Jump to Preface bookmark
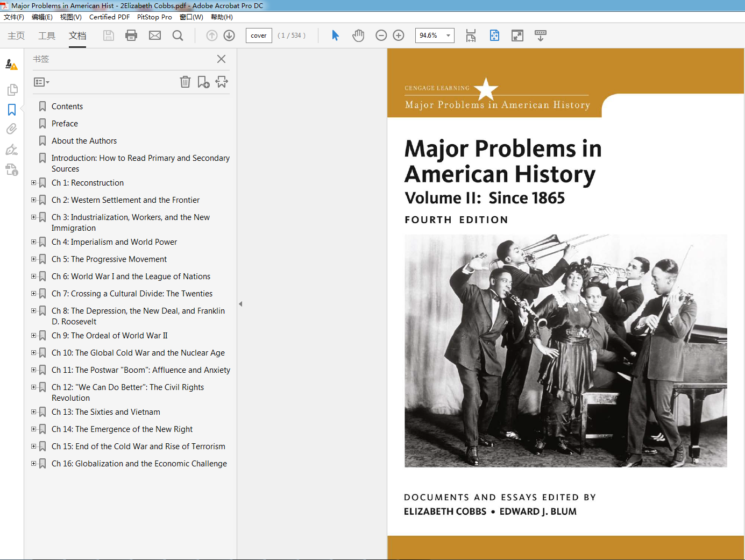Viewport: 745px width, 560px height. coord(65,124)
